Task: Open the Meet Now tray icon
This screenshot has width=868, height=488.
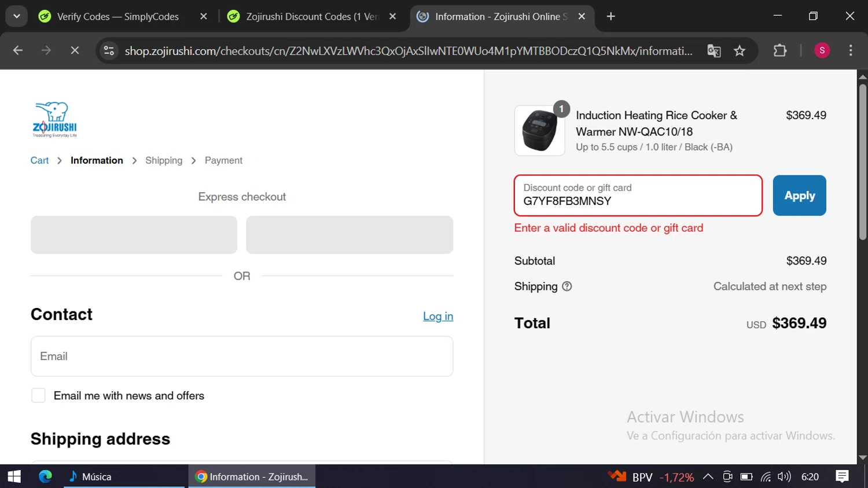Action: point(727,476)
